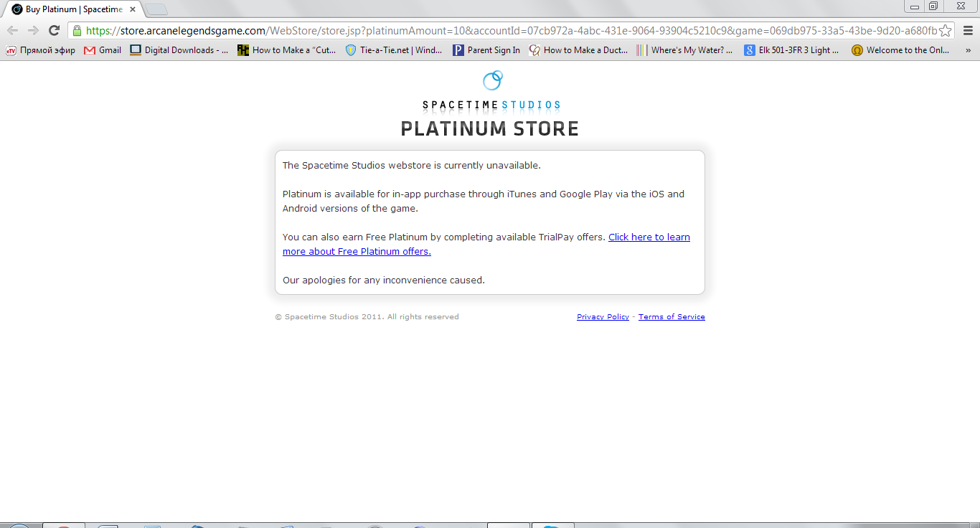The width and height of the screenshot is (980, 528).
Task: Close the Buy Platinum tab
Action: [133, 9]
